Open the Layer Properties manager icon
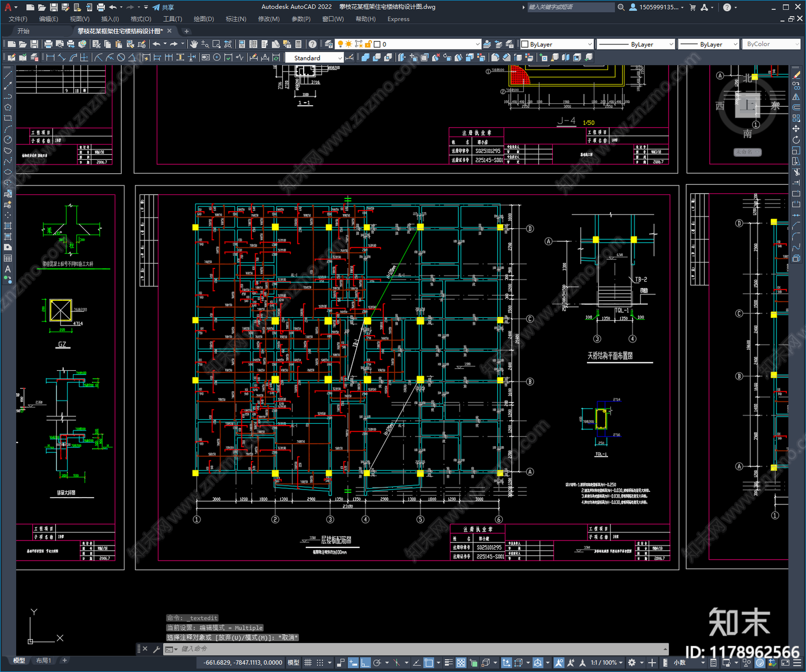Screen dimensions: 806x672 click(x=329, y=44)
